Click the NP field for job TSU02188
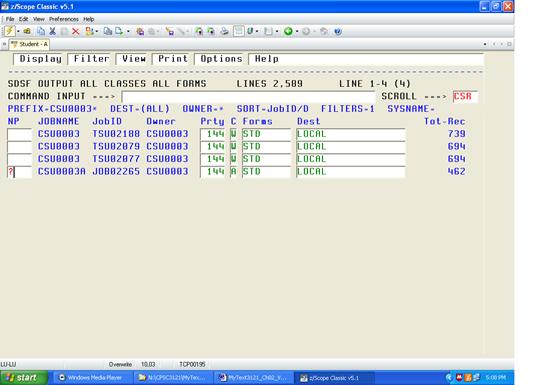The image size is (538, 385). (19, 134)
